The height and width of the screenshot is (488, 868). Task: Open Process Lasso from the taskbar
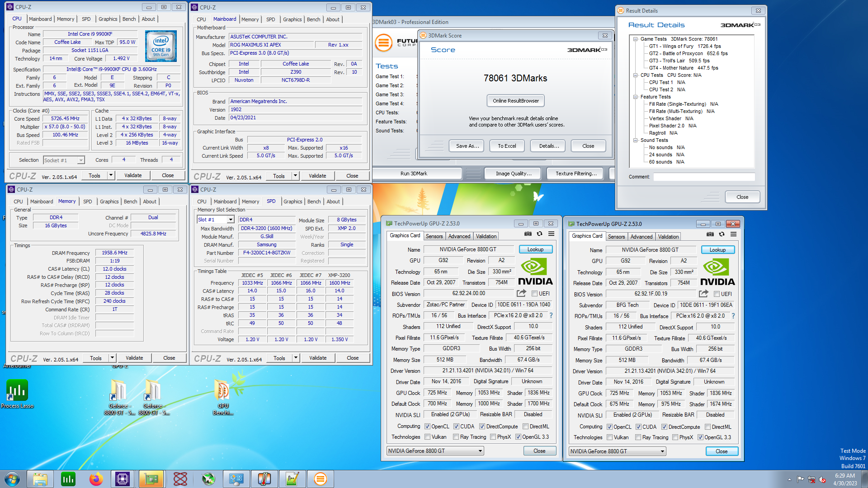tap(68, 479)
